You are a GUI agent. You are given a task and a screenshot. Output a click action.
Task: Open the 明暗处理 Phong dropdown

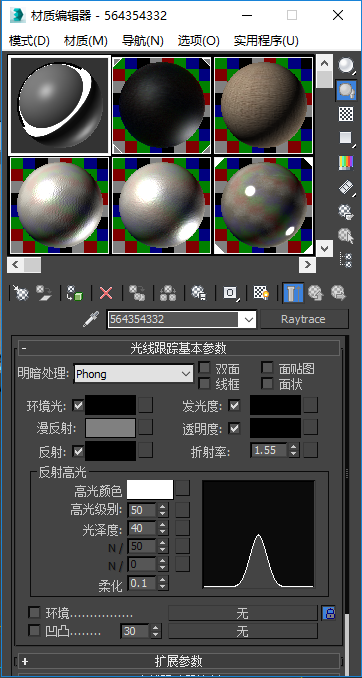tap(134, 374)
